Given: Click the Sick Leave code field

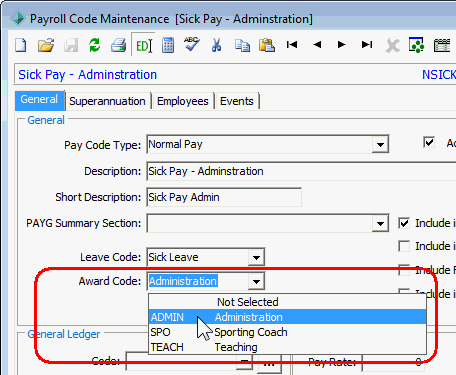Looking at the screenshot, I should (198, 257).
